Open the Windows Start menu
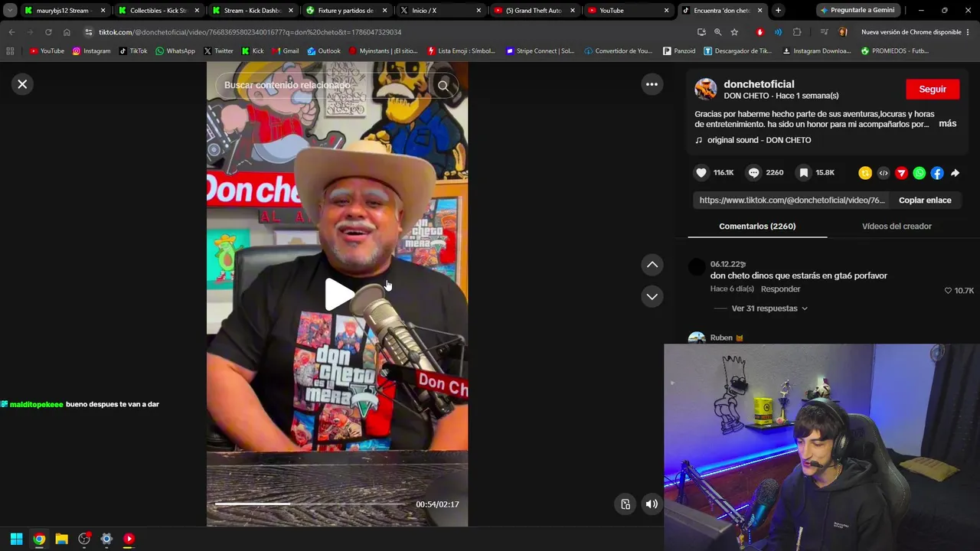Screen dimensions: 980x551 click(x=16, y=539)
